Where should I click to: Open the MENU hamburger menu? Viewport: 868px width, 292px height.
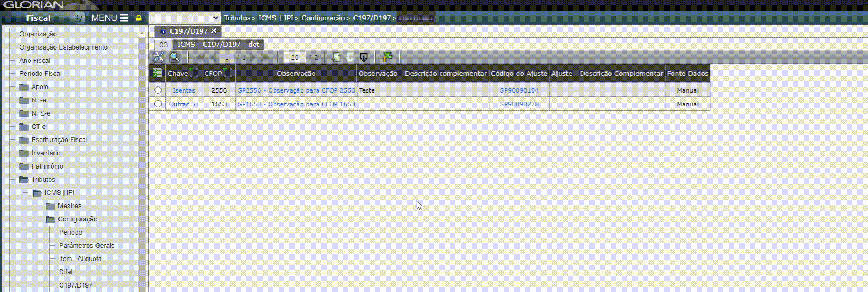point(110,18)
